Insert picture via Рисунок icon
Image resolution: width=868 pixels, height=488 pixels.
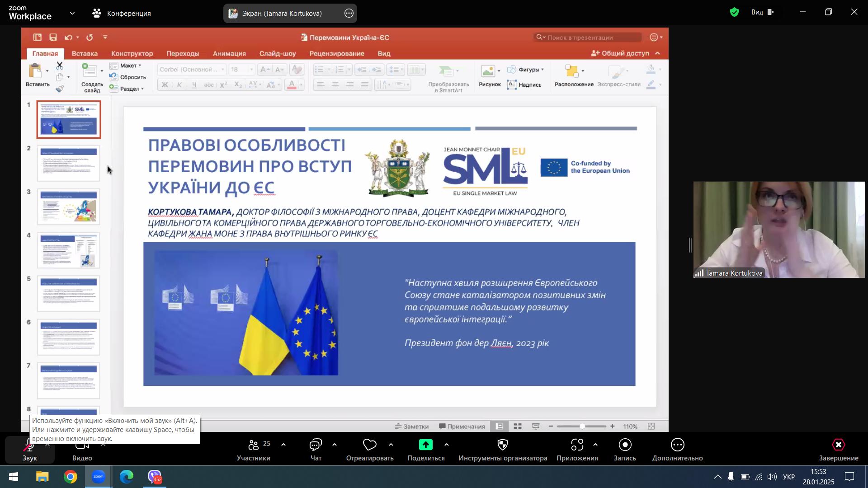coord(488,71)
